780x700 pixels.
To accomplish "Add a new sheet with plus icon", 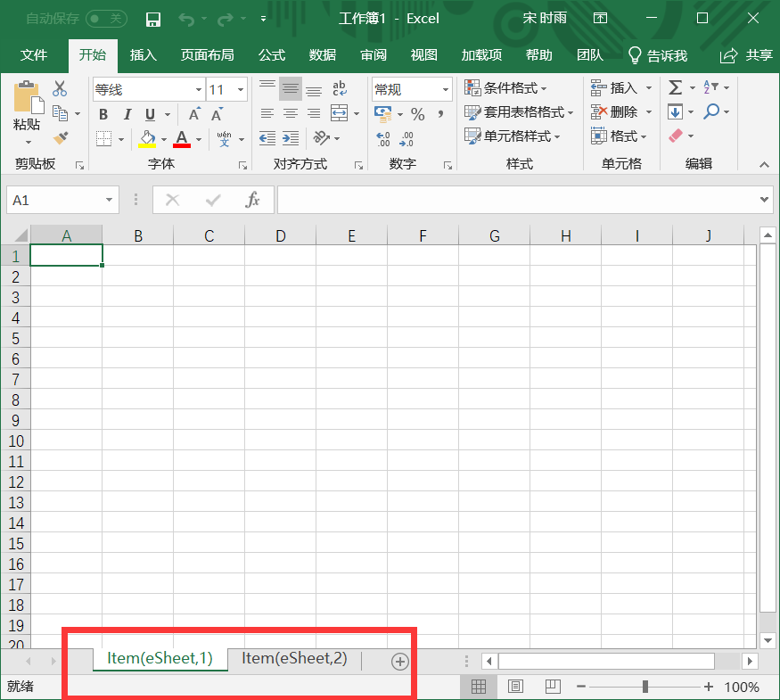I will point(399,661).
